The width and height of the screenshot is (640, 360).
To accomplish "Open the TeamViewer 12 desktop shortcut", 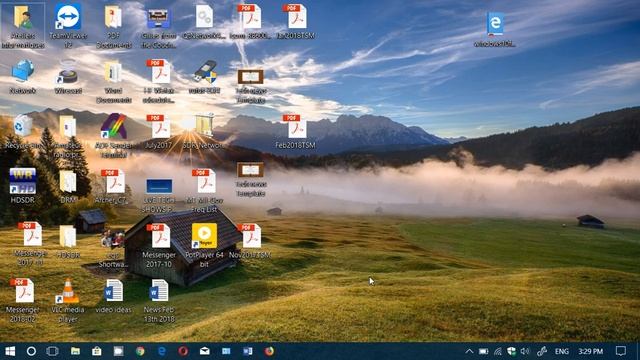I will point(68,26).
